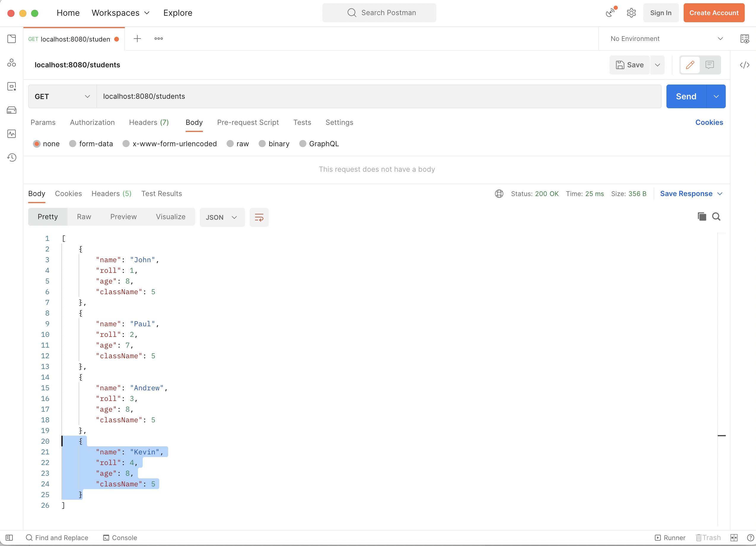Open the Test Results tab
756x546 pixels.
pyautogui.click(x=161, y=193)
